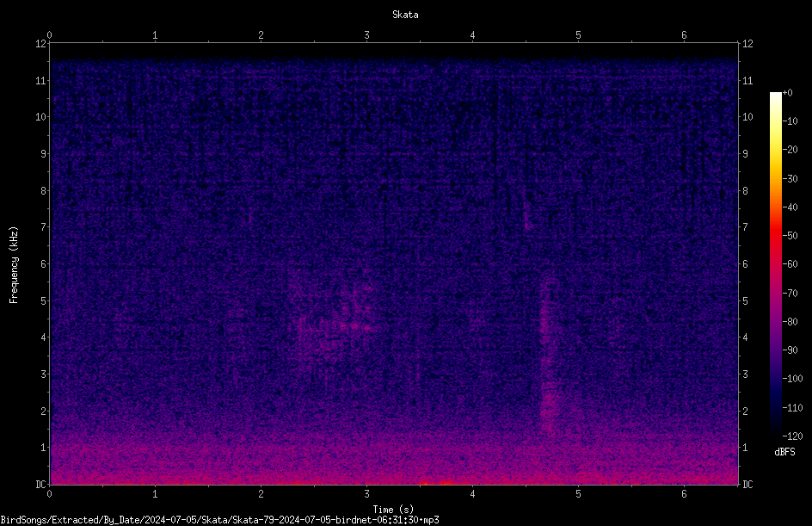Select the "-40" colorbar label

pyautogui.click(x=790, y=207)
